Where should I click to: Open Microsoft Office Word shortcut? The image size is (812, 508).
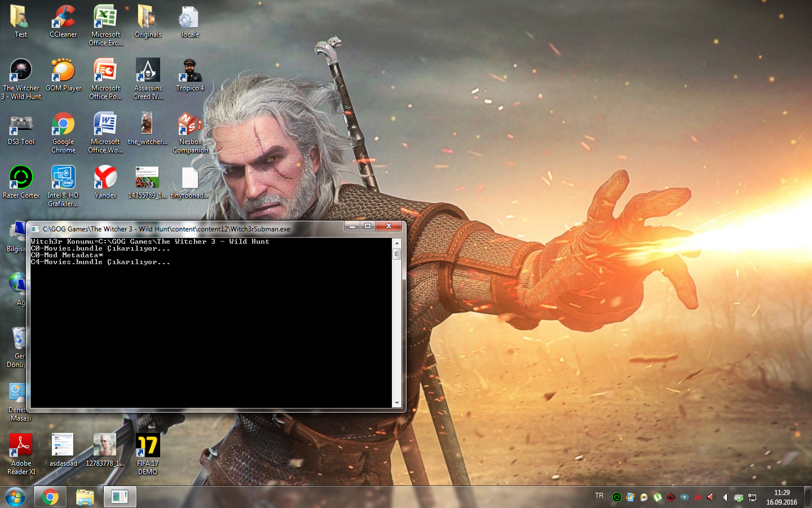pyautogui.click(x=105, y=133)
